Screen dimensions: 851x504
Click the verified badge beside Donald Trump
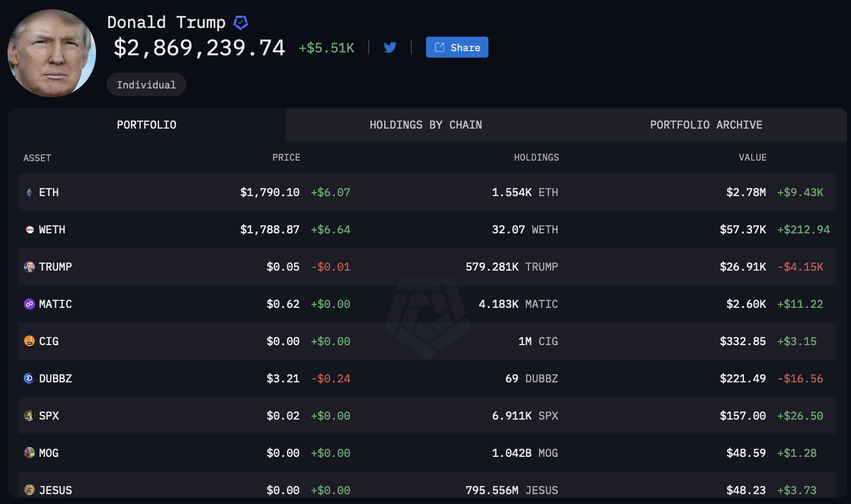(x=240, y=23)
